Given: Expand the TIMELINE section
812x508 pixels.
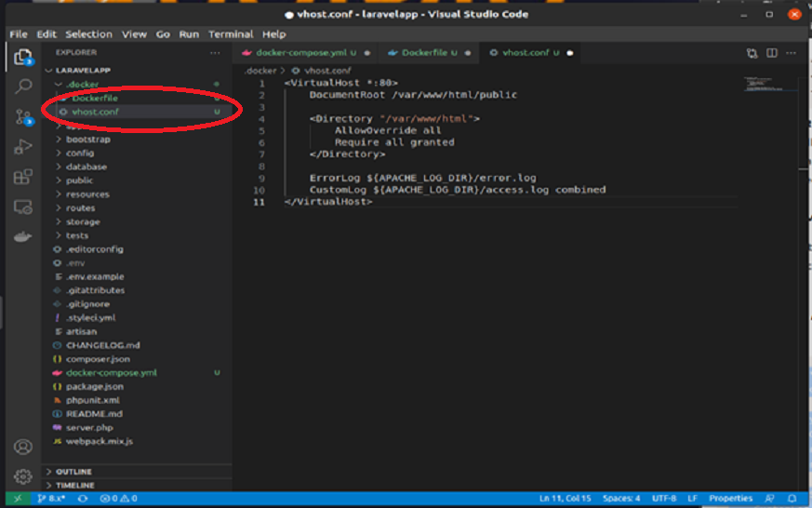Looking at the screenshot, I should 139,486.
